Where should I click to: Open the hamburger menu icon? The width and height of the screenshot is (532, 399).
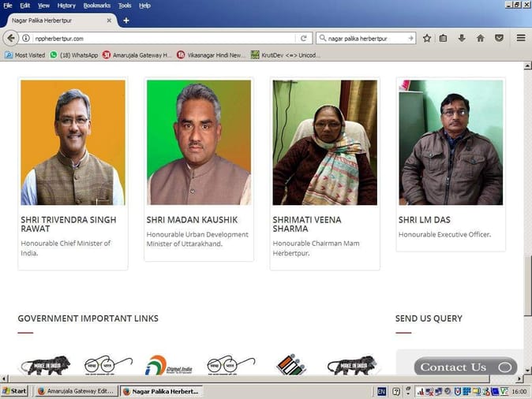(x=521, y=38)
